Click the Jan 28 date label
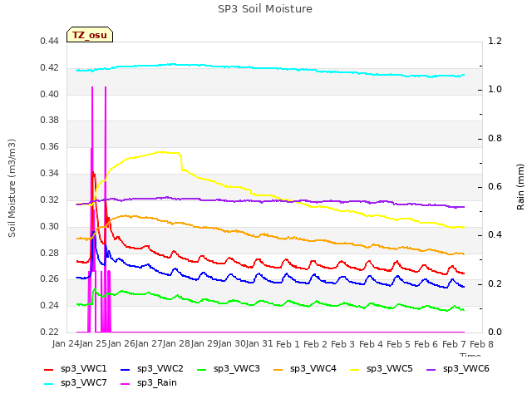532x399 pixels. (177, 344)
